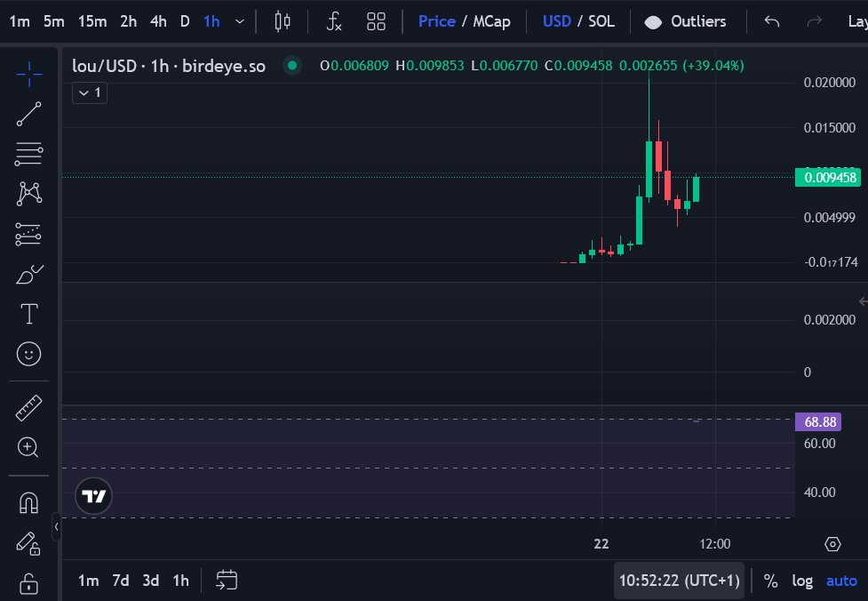Click the +39.04% change value
The image size is (868, 601).
(x=713, y=66)
